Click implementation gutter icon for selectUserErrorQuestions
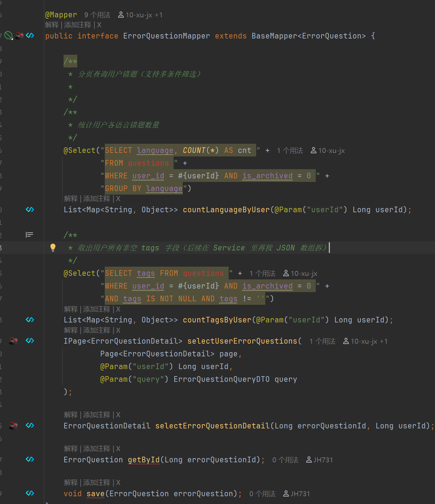This screenshot has width=435, height=504. pyautogui.click(x=30, y=341)
